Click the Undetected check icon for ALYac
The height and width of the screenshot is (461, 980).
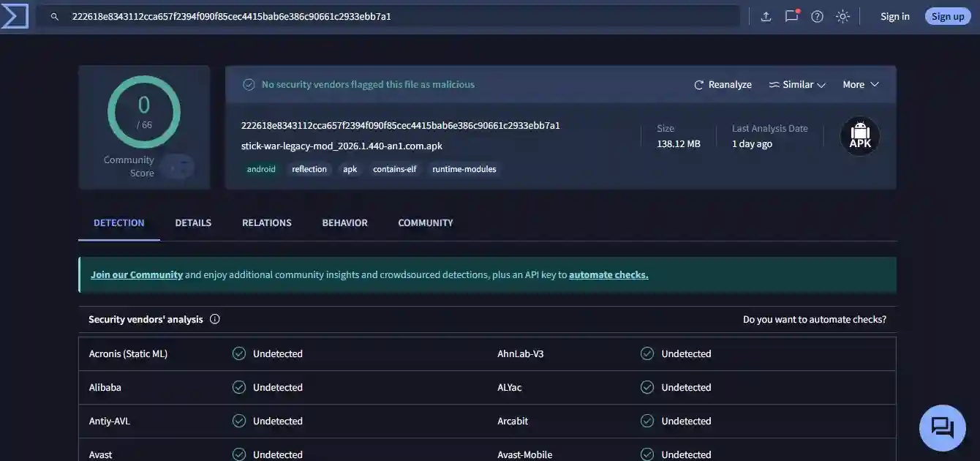(647, 387)
